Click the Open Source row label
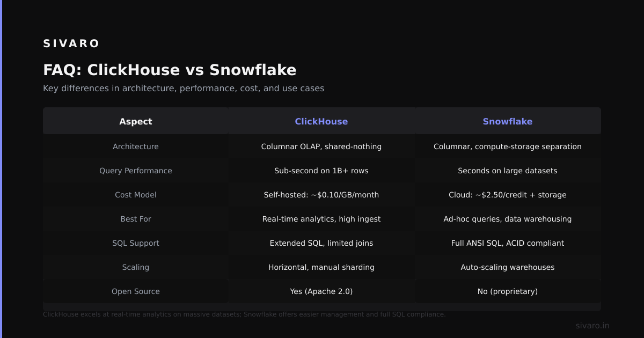This screenshot has width=644, height=338. (x=136, y=291)
